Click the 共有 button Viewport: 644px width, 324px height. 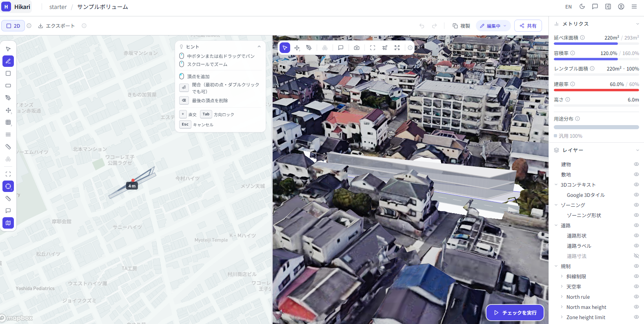click(528, 26)
